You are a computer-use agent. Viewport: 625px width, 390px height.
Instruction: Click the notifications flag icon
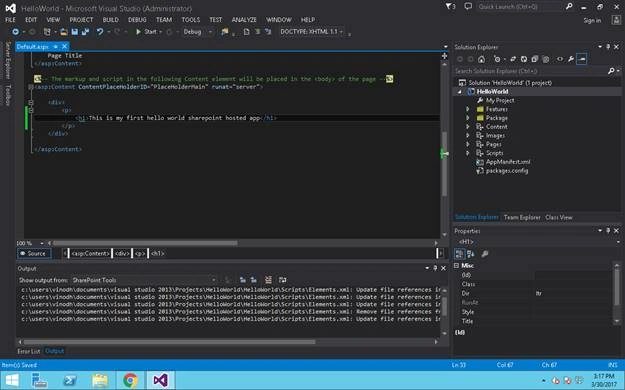(x=450, y=6)
